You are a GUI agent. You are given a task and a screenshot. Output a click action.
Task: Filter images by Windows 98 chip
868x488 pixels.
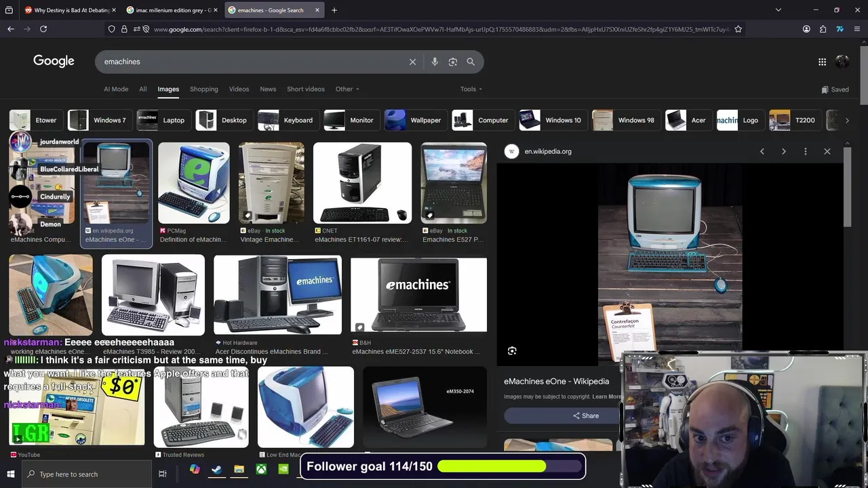coord(625,120)
